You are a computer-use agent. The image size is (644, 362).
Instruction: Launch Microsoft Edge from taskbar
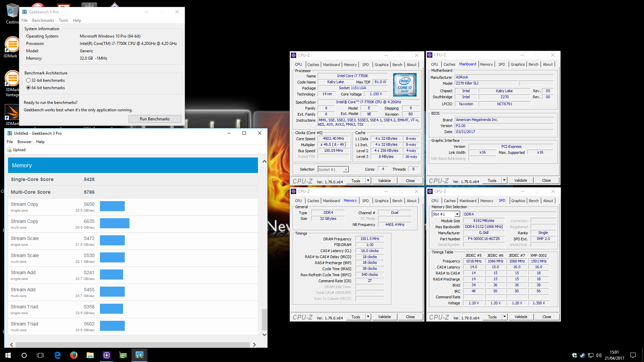pos(57,355)
